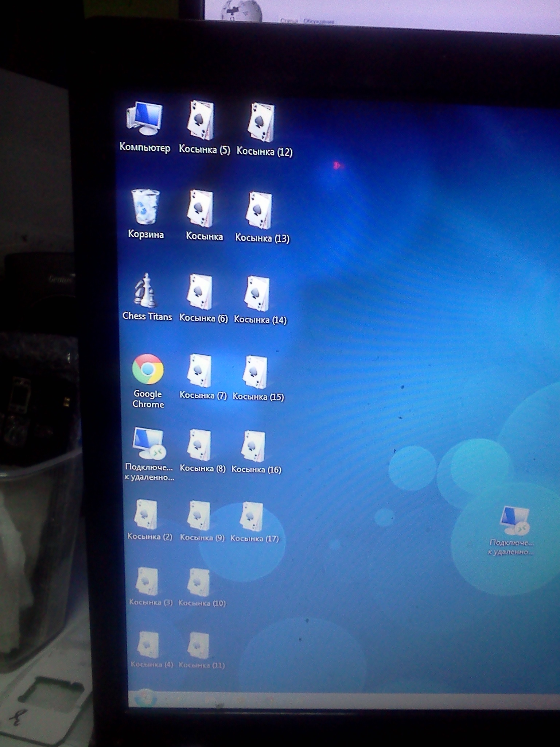Select the Косынка (11) icon
The height and width of the screenshot is (747, 560).
click(x=201, y=650)
